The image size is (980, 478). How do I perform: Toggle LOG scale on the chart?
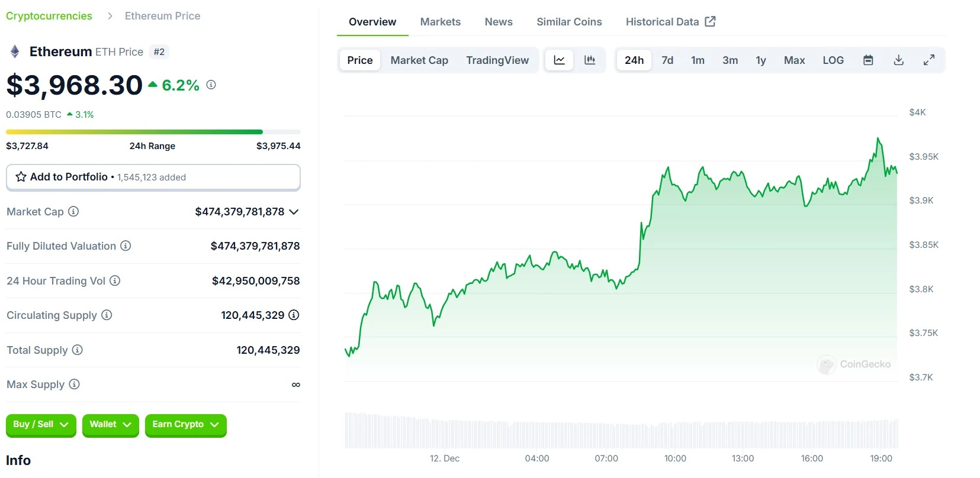tap(833, 60)
